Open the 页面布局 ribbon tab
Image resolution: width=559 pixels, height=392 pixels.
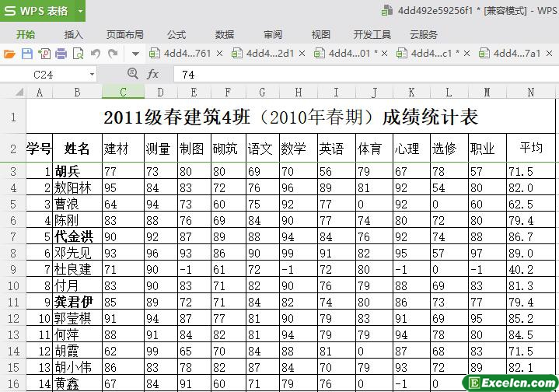click(125, 34)
